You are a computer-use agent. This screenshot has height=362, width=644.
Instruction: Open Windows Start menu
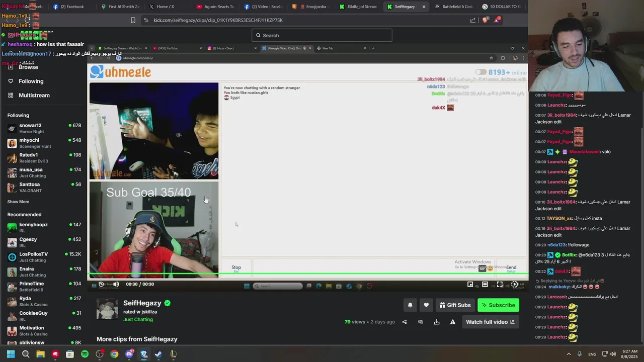pyautogui.click(x=11, y=354)
